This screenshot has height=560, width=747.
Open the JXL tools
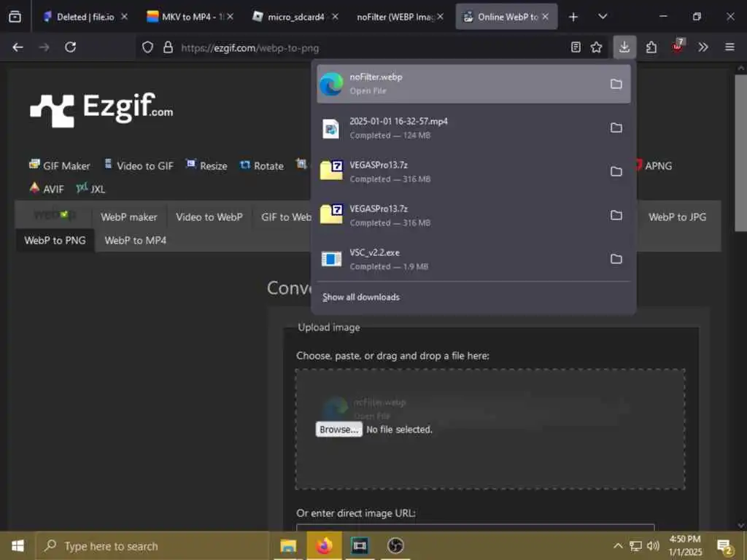pyautogui.click(x=90, y=189)
